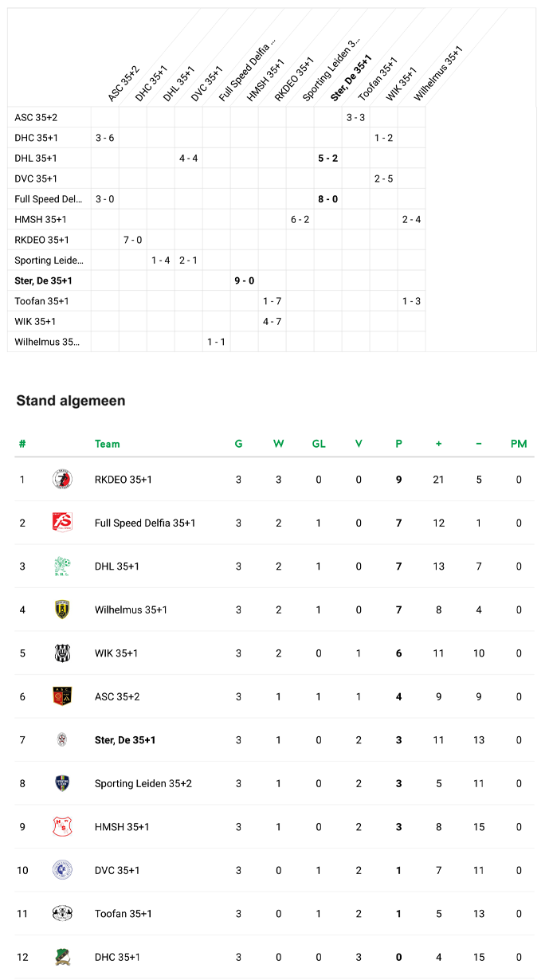Image resolution: width=545 pixels, height=980 pixels.
Task: Click the RKDEO 35+1 club logo
Action: (x=63, y=480)
